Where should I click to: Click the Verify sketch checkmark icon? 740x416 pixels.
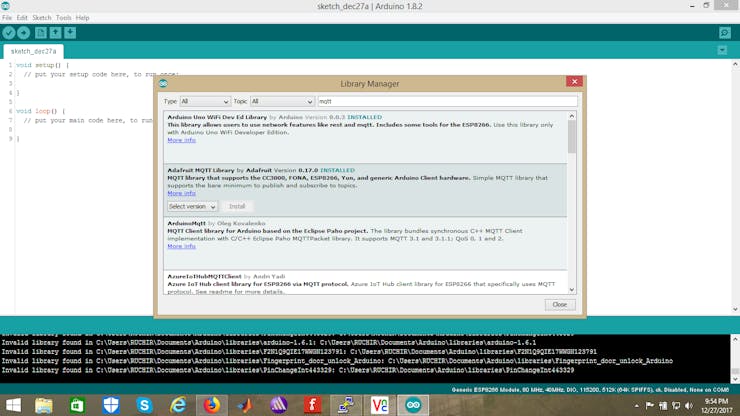point(9,33)
